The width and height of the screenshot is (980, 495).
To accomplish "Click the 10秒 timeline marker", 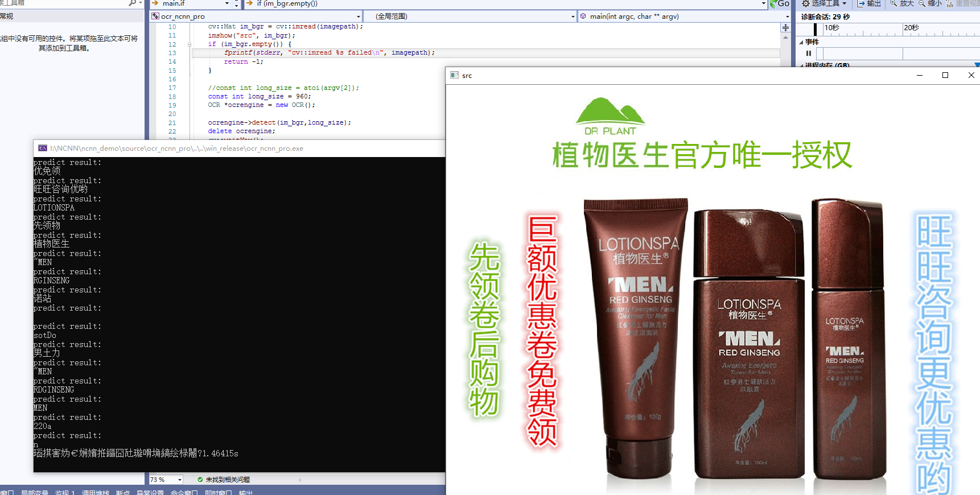I will [x=831, y=28].
